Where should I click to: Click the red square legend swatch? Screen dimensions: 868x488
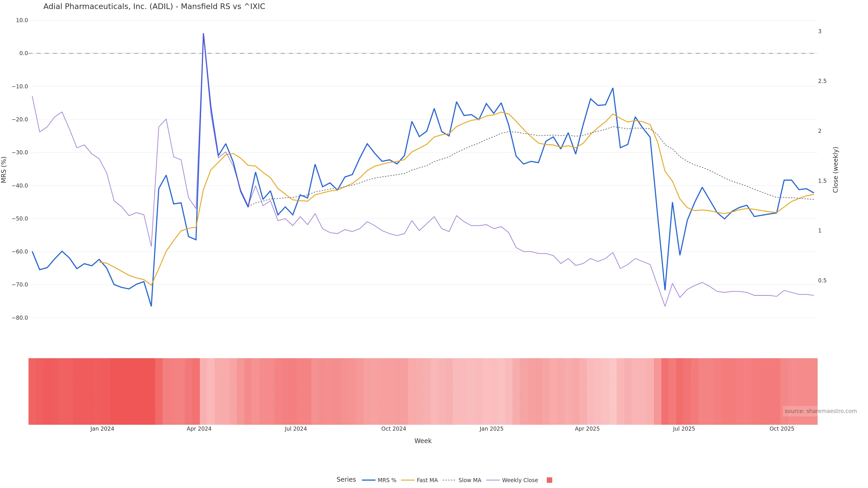[x=549, y=480]
